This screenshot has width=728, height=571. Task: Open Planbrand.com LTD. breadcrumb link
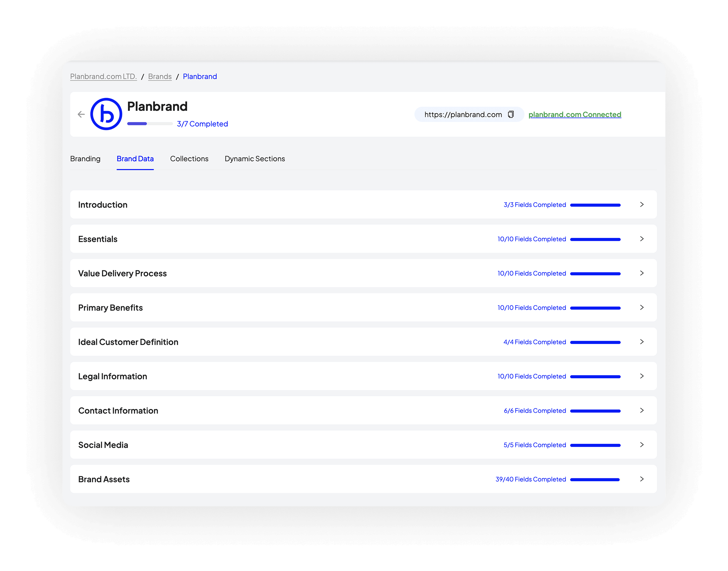point(103,76)
